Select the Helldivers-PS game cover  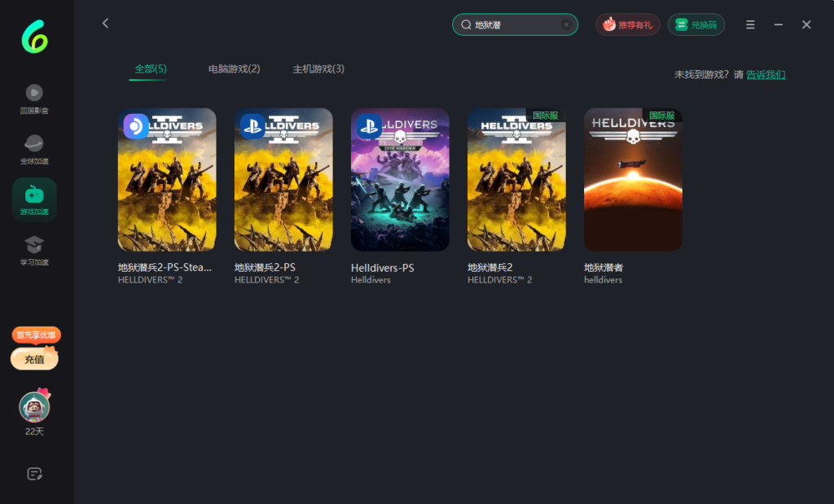400,180
